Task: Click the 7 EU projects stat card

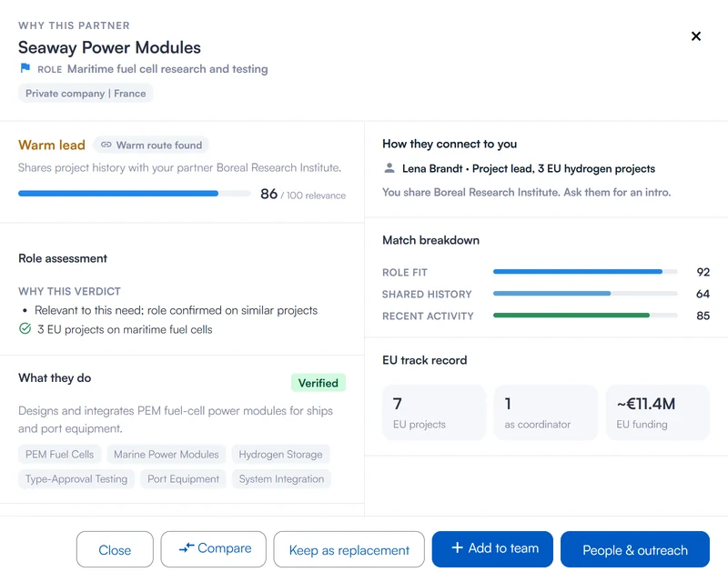Action: 434,412
